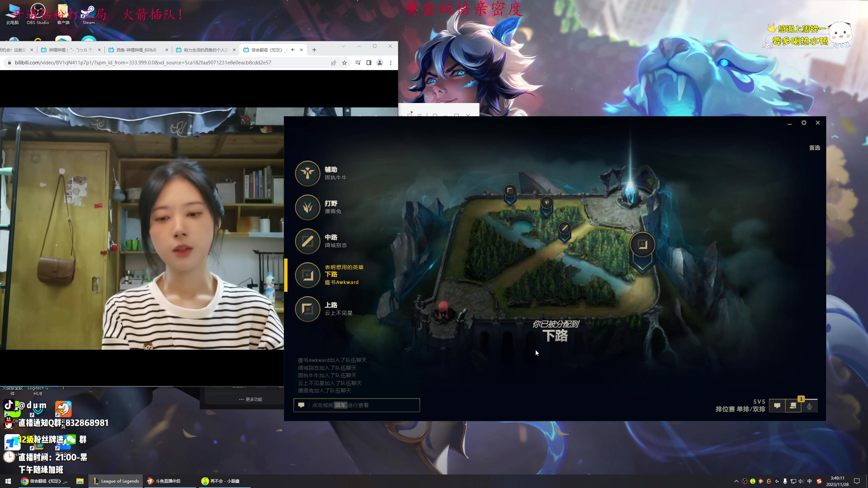
Task: Click the 表明想用的英雄 prompt
Action: pyautogui.click(x=344, y=267)
